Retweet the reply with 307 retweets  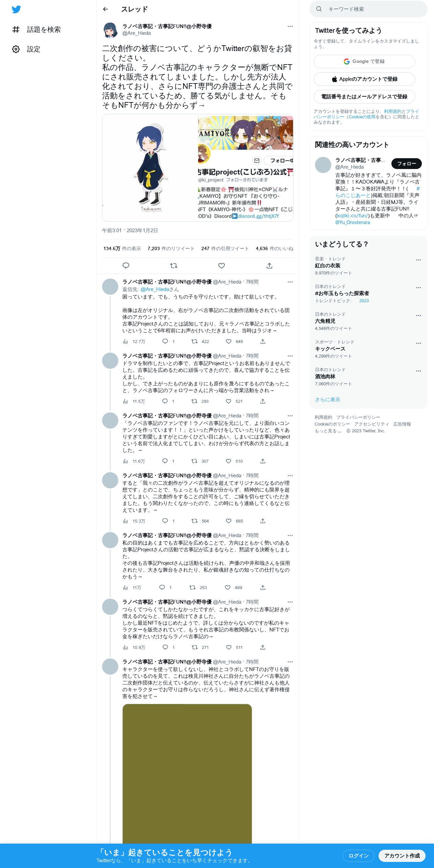point(194,461)
